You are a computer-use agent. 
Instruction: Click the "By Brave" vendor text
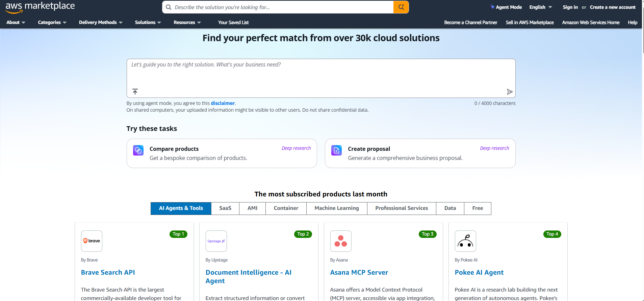(89, 260)
